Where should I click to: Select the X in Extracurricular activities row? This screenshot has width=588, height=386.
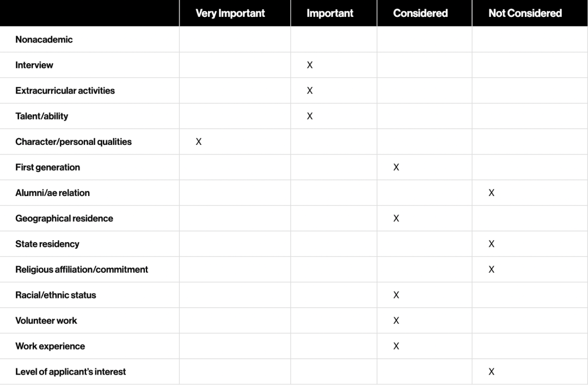pos(310,90)
